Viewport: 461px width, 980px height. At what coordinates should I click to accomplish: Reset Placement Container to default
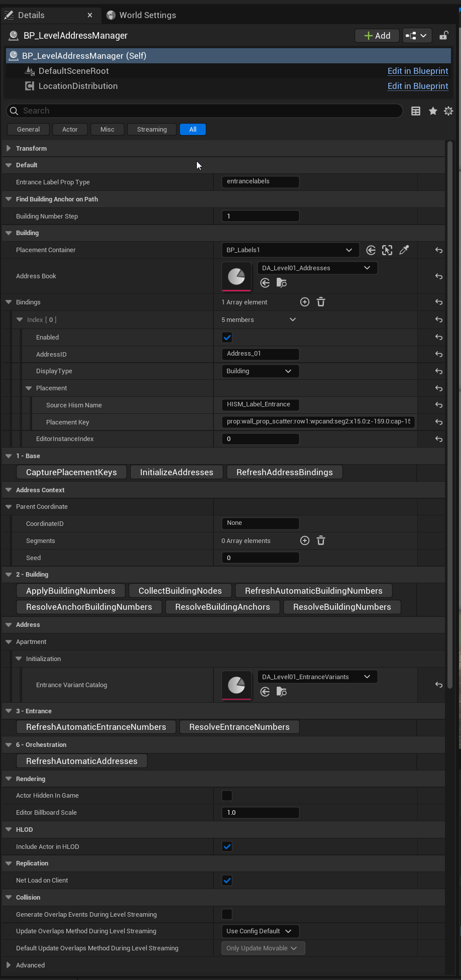[439, 250]
